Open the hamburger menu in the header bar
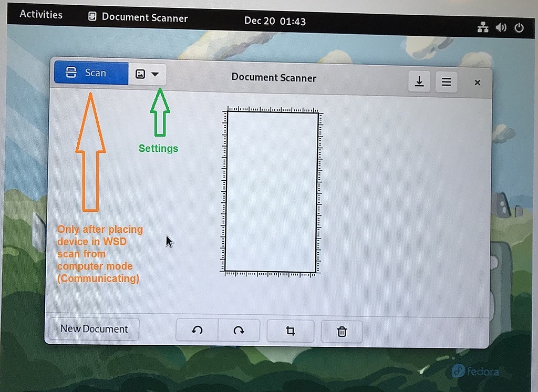Screen dimensions: 538x392 point(446,82)
